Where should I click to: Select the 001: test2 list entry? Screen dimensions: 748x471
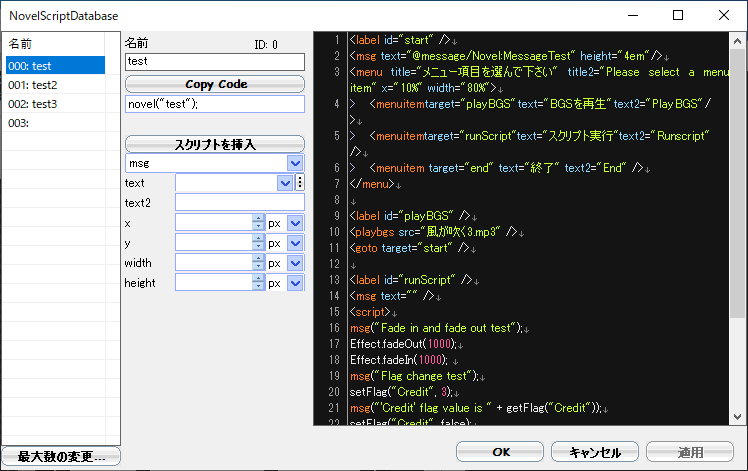55,84
